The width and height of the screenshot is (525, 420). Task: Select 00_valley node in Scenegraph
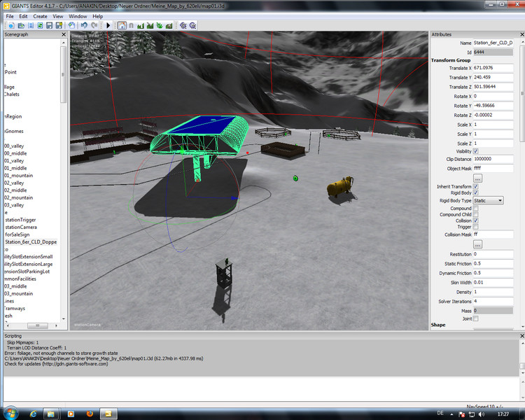(x=15, y=146)
